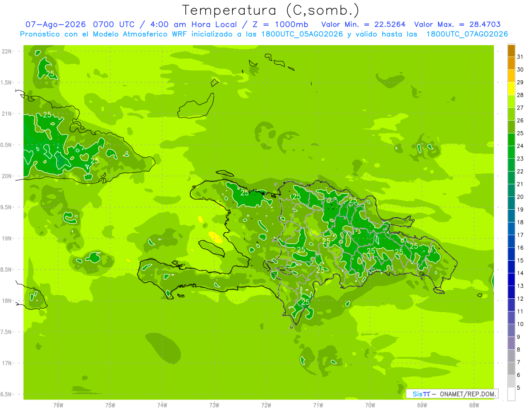
Task: Click the Valor Min. = 22.5264 text
Action: [x=363, y=25]
